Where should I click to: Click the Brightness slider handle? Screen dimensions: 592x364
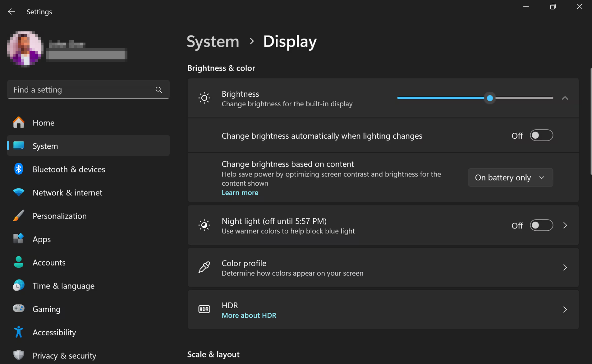(490, 98)
